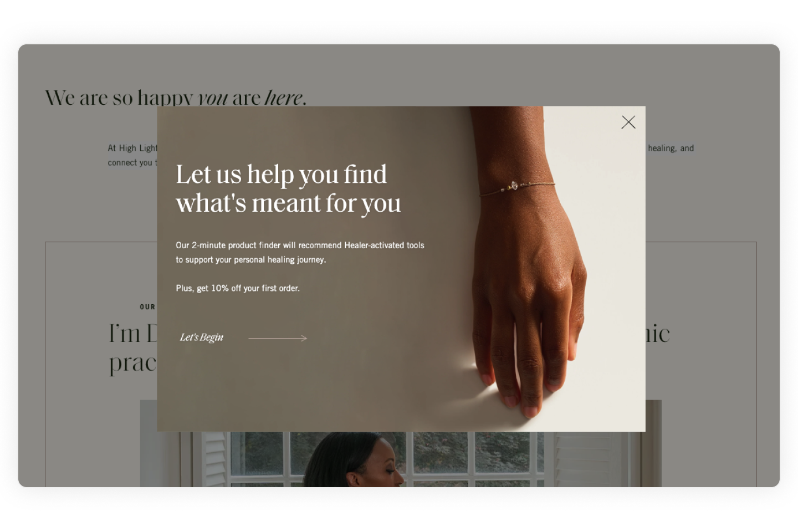Click the "what's meant for you" headline line
This screenshot has height=532, width=798.
pos(288,203)
